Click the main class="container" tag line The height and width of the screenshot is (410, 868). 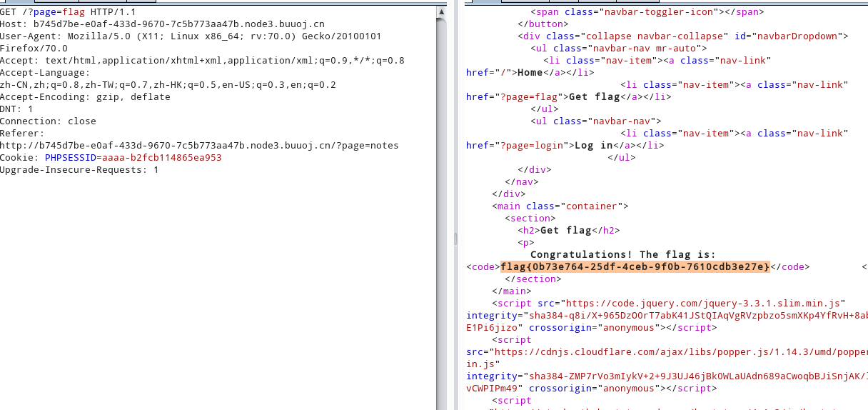(560, 206)
